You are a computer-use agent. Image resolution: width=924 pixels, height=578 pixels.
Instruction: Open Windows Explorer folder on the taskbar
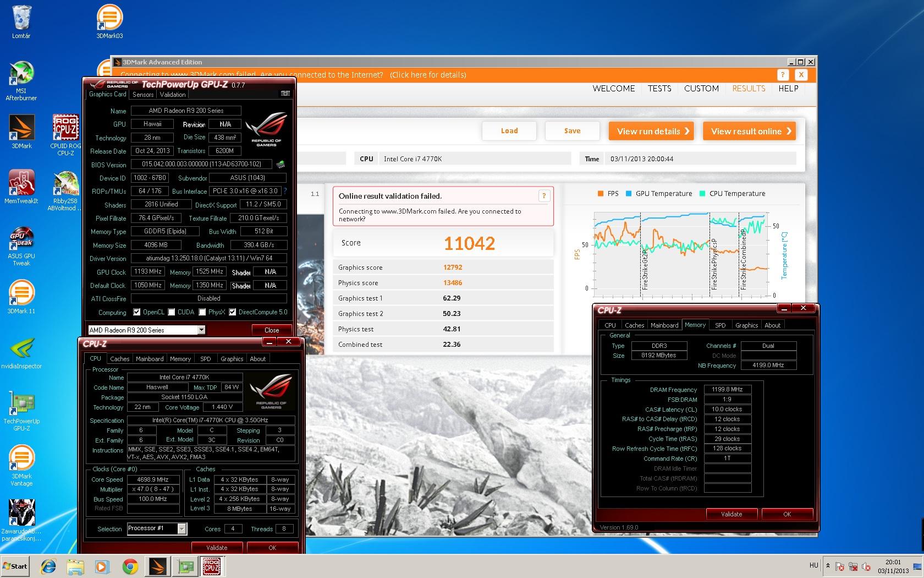[75, 566]
